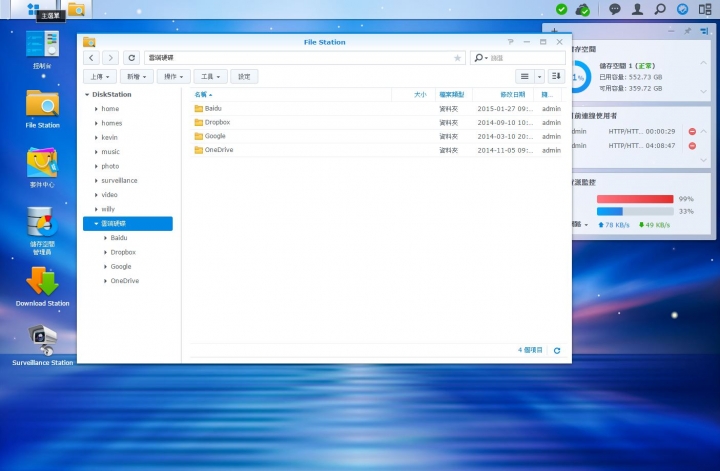Go back in File Station

tap(91, 58)
